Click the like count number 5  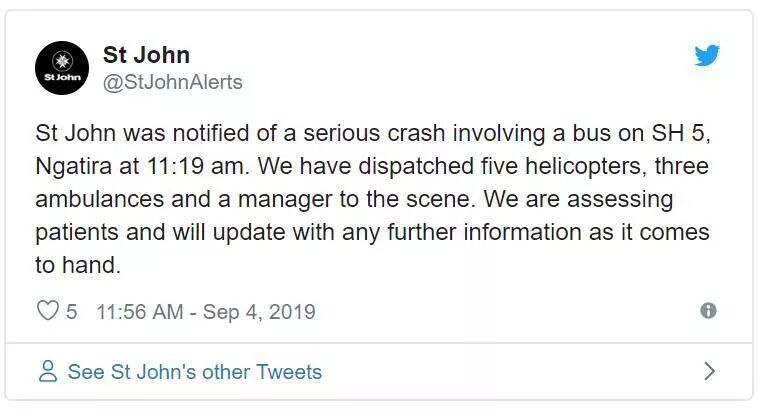pos(72,312)
